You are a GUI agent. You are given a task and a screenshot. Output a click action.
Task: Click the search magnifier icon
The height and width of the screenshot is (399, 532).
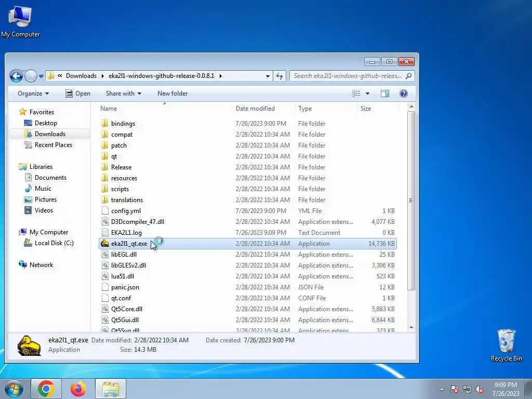(x=408, y=76)
